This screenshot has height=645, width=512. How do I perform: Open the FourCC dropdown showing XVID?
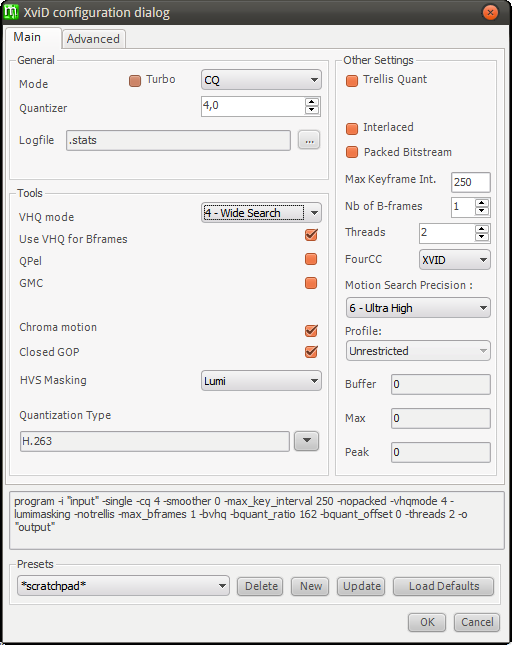455,260
